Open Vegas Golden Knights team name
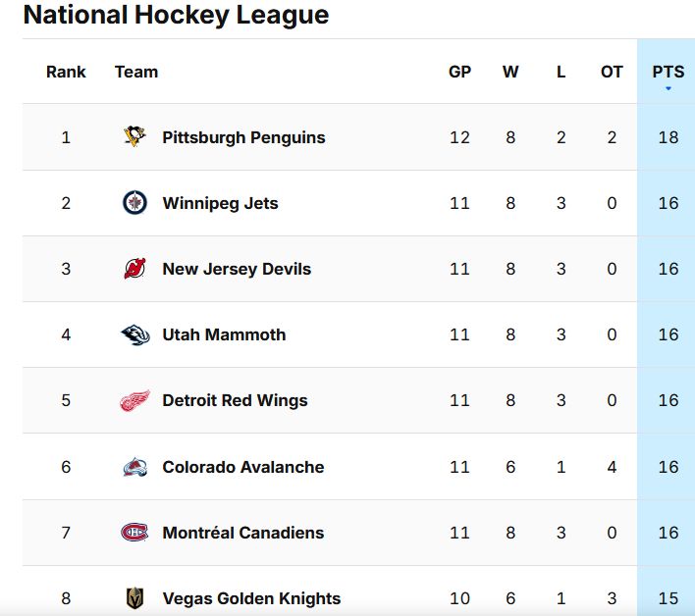The height and width of the screenshot is (616, 695). point(251,598)
